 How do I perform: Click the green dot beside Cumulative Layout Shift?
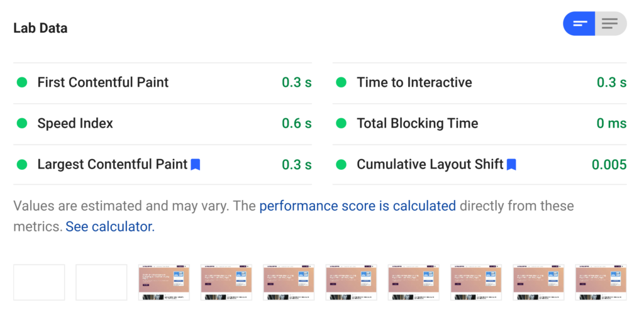pyautogui.click(x=341, y=165)
